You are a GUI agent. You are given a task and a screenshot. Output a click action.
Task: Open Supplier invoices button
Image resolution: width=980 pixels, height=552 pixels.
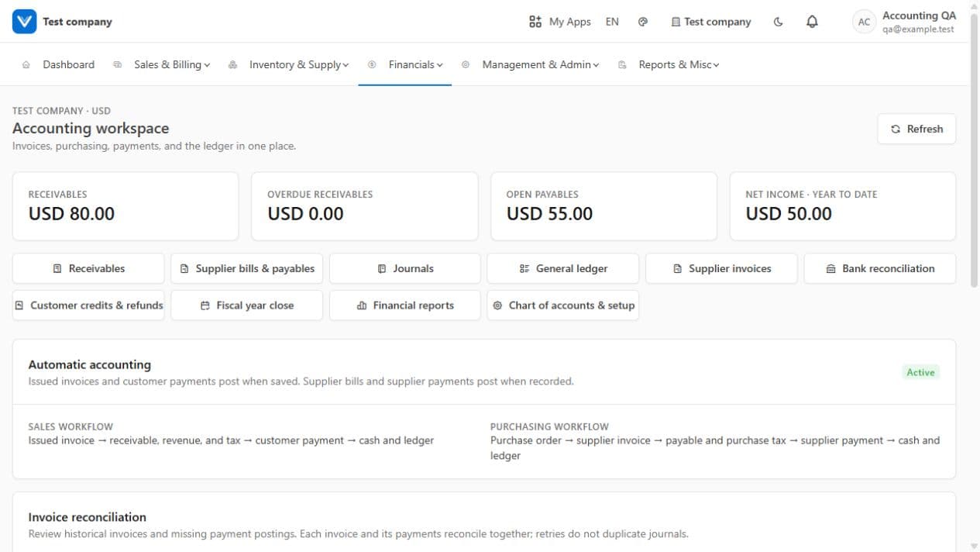(x=721, y=269)
